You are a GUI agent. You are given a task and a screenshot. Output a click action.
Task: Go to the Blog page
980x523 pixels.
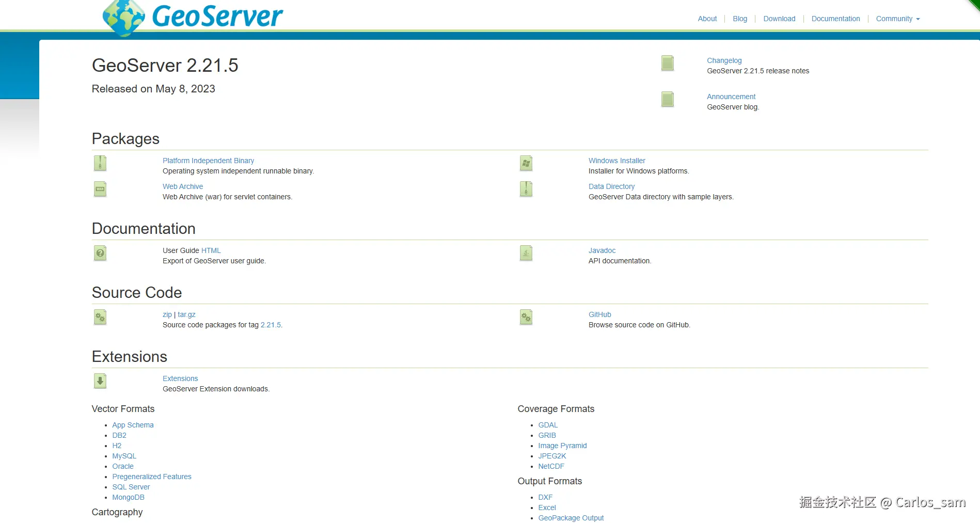point(740,19)
